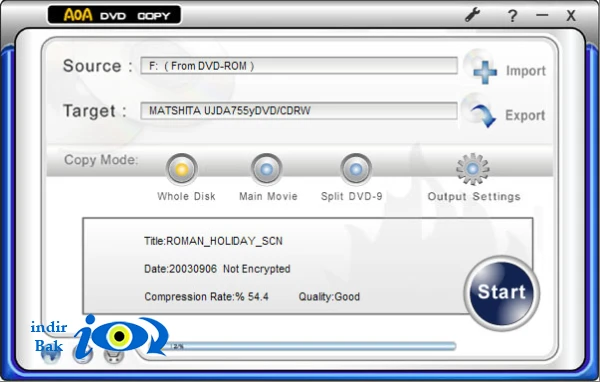The width and height of the screenshot is (600, 382).
Task: Select the Whole Disk copy mode
Action: pyautogui.click(x=182, y=169)
